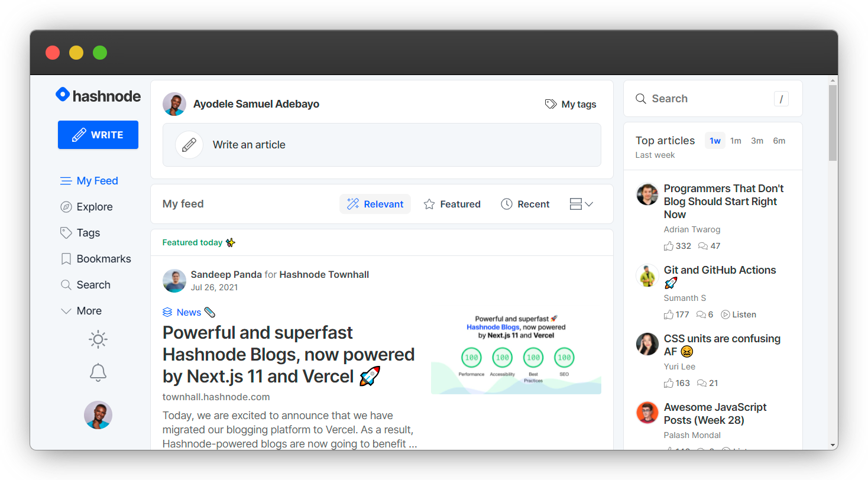Click the scrollbar up arrow
Viewport: 868px width, 480px height.
[x=833, y=80]
